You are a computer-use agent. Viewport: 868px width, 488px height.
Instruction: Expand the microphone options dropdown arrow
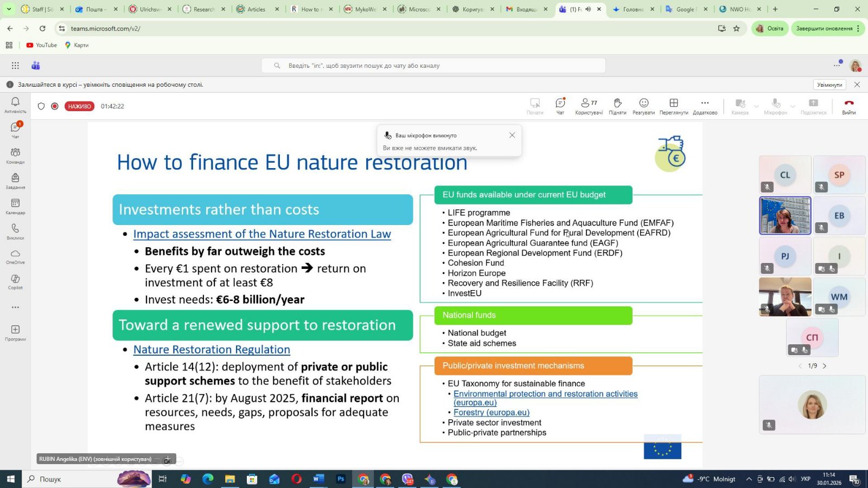(x=793, y=106)
